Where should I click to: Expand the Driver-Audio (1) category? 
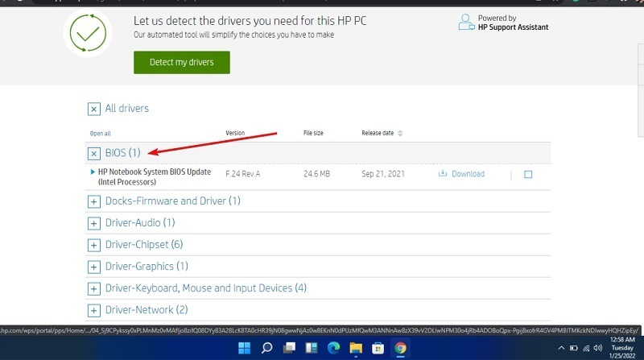pyautogui.click(x=93, y=223)
